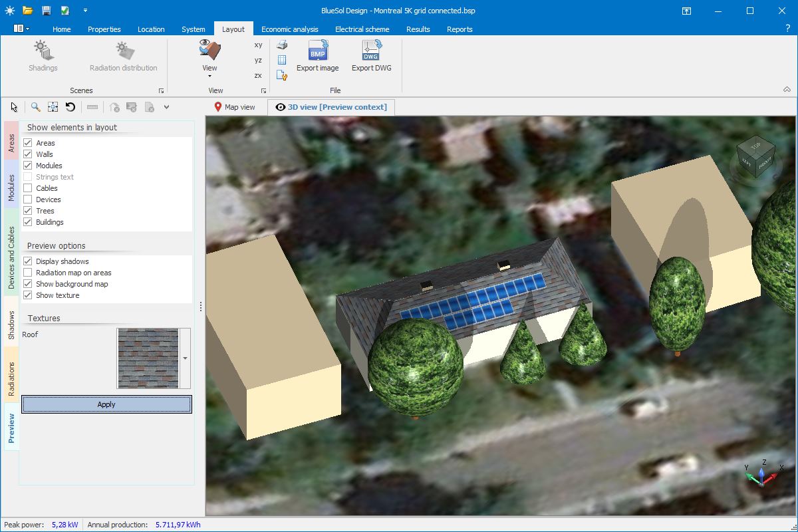
Task: Expand the View button dropdown arrow
Action: click(209, 76)
